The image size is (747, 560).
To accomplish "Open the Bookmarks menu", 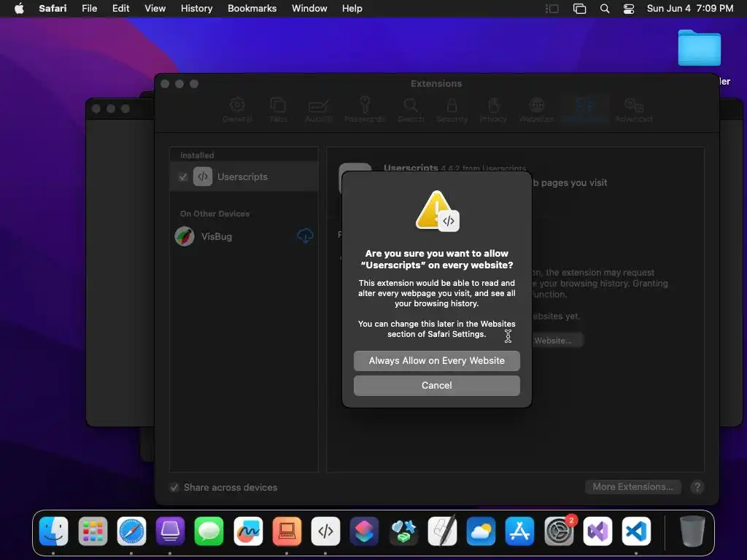I will tap(252, 8).
